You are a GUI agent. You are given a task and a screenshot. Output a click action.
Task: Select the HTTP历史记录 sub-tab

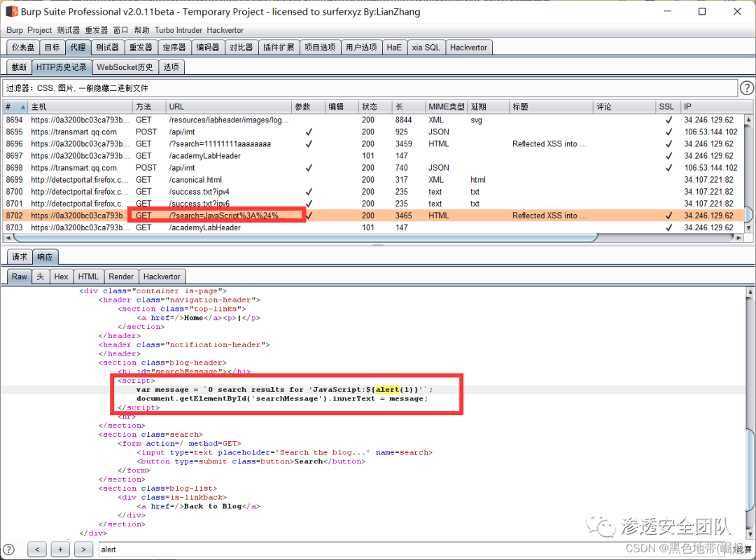pos(61,67)
